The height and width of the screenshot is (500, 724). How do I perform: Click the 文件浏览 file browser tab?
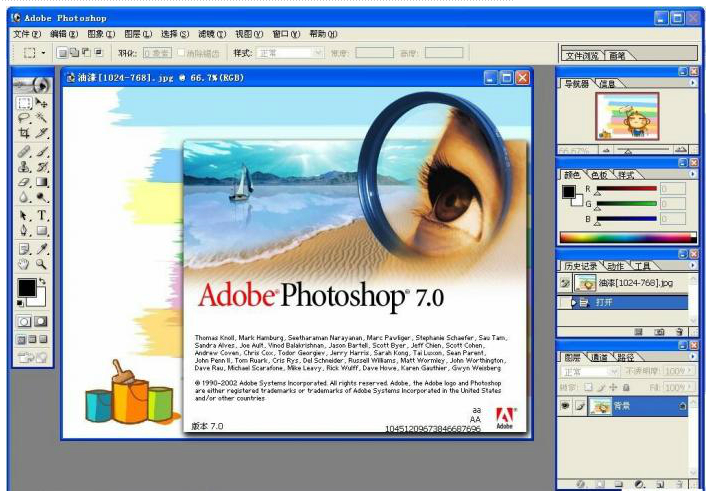[x=583, y=56]
